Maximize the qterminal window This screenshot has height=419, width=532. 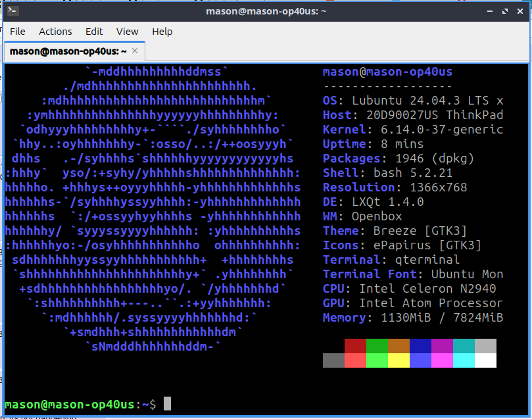pos(505,11)
